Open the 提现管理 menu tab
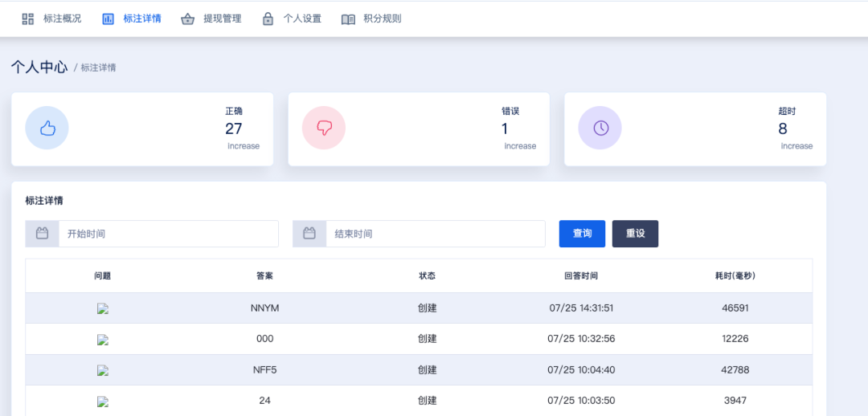 211,18
